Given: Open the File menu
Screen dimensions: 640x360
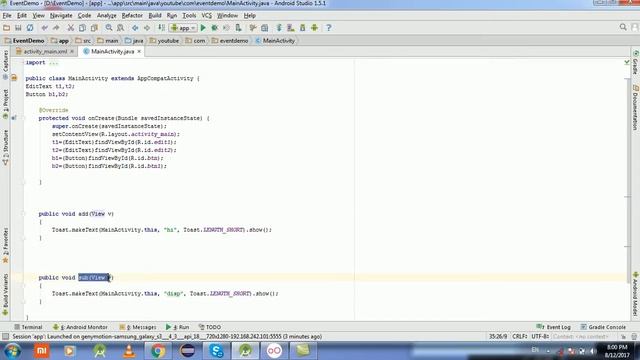Looking at the screenshot, I should 7,16.
